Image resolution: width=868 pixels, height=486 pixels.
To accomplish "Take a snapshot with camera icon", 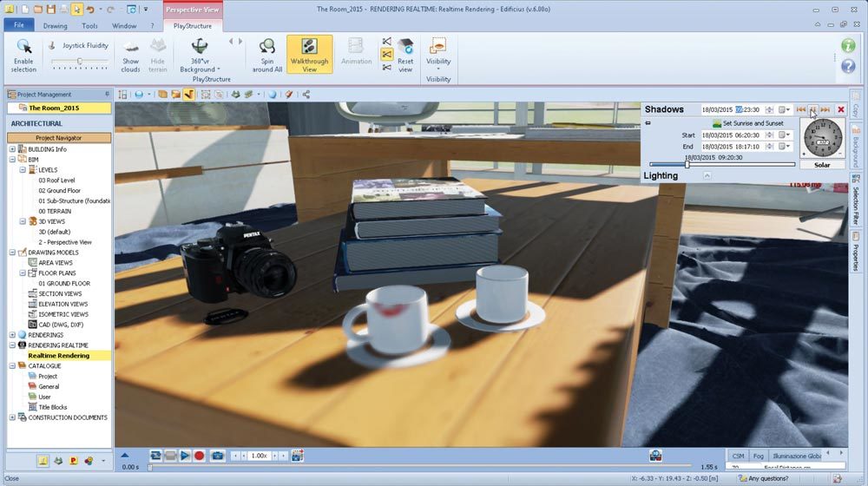I will point(218,456).
